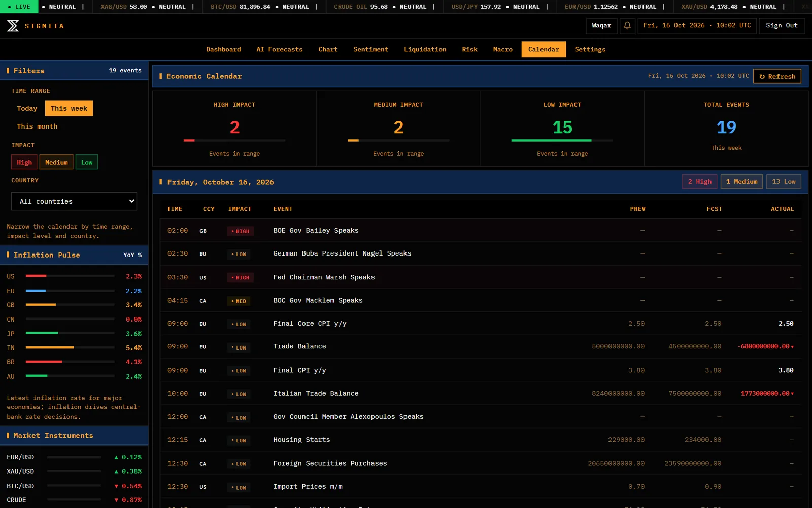Viewport: 812px width, 508px height.
Task: Go to the Chart tab
Action: (328, 49)
